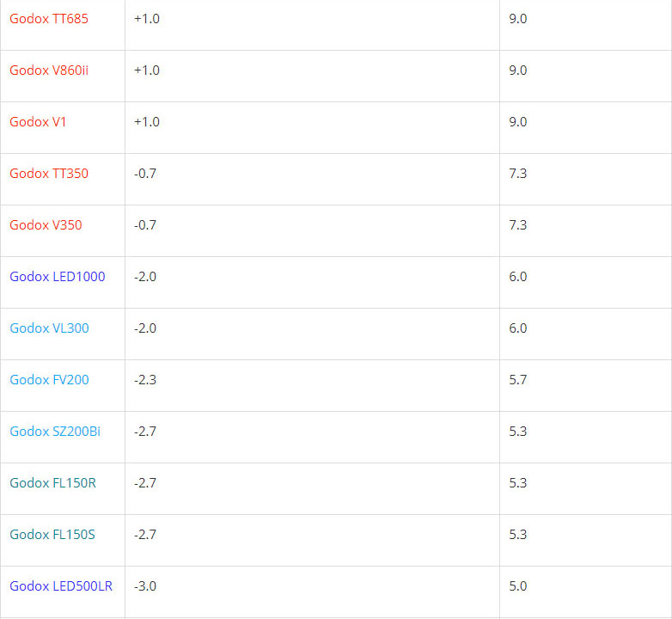Select the 6.0 value in Godox LED1000 row
Image resolution: width=672 pixels, height=619 pixels.
click(517, 277)
